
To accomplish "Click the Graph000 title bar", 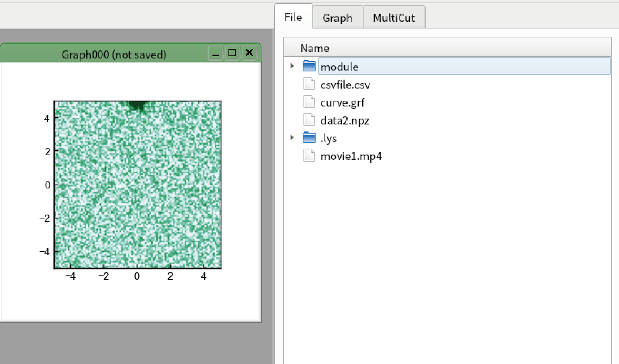I will click(114, 54).
